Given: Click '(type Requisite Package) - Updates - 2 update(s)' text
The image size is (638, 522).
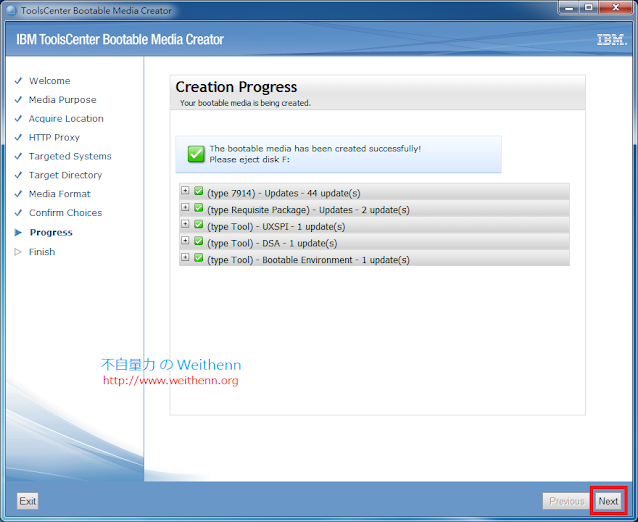Looking at the screenshot, I should pos(308,210).
